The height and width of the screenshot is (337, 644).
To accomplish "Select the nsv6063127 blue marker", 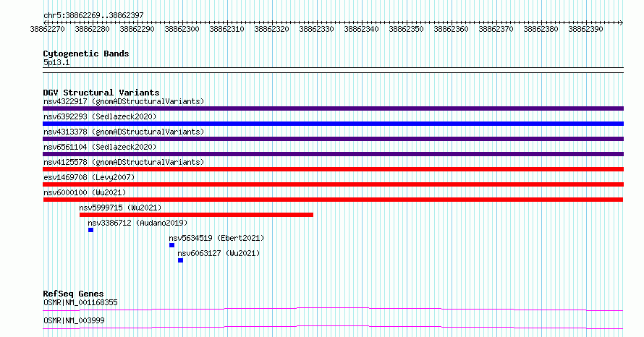I will pos(180,260).
